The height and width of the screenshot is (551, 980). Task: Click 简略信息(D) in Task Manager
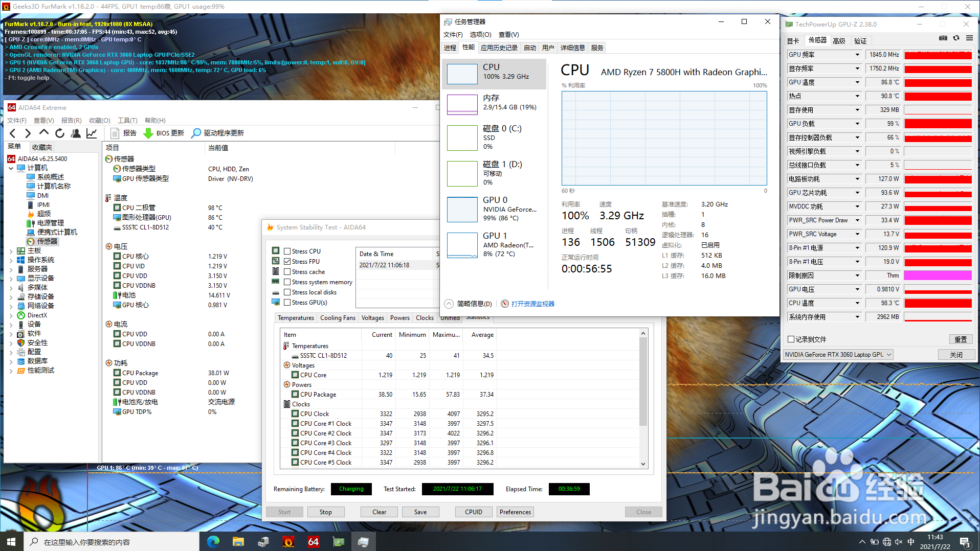469,304
